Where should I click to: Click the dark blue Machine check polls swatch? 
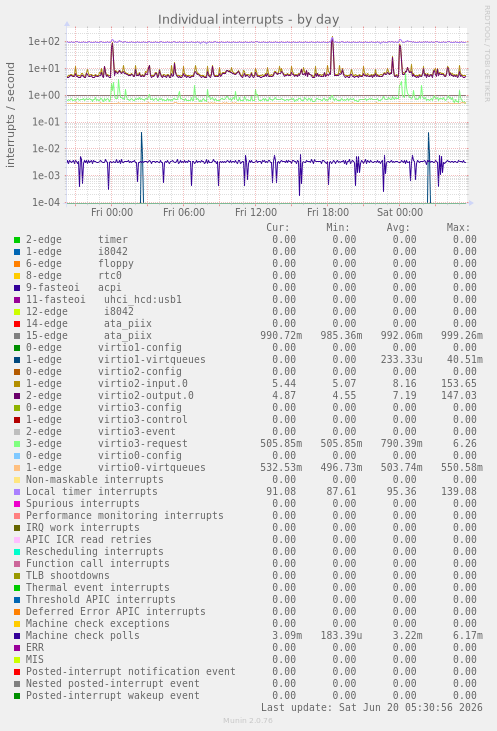click(x=17, y=636)
